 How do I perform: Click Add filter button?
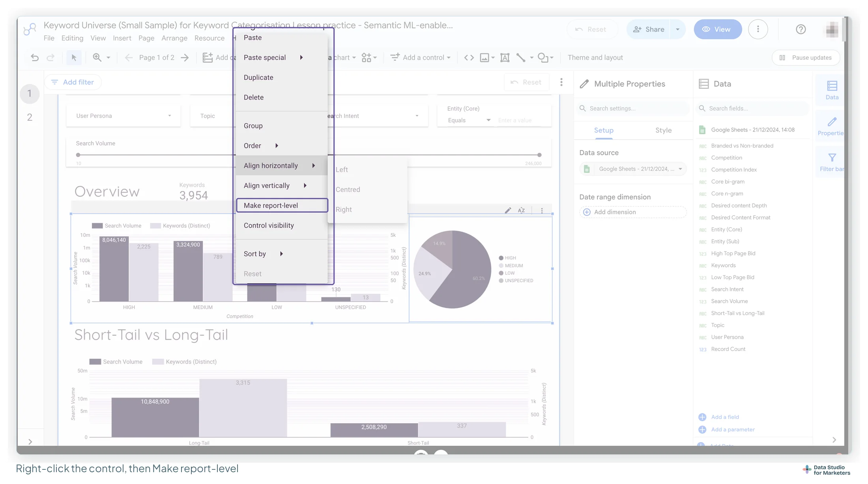(x=73, y=82)
